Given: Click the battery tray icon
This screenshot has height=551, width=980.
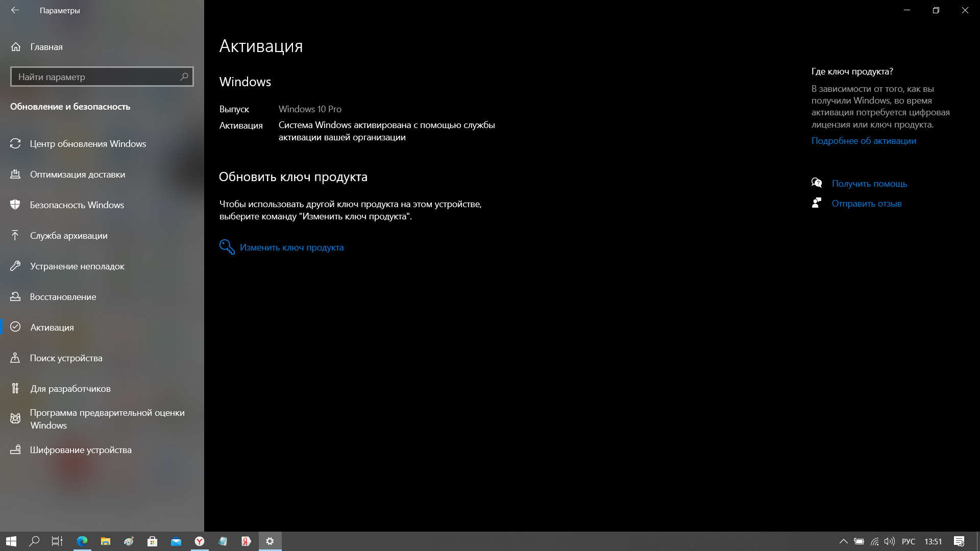Looking at the screenshot, I should (859, 541).
